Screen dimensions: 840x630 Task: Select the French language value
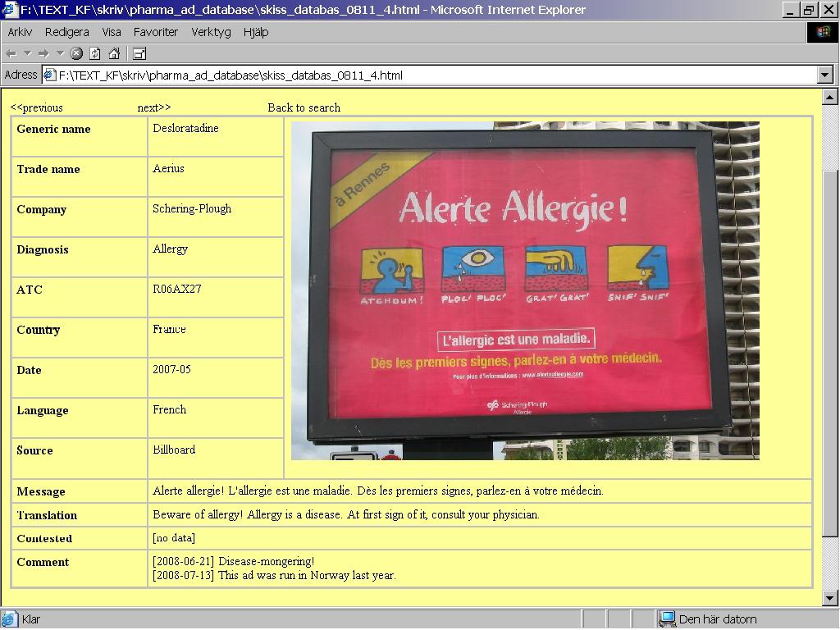coord(170,410)
